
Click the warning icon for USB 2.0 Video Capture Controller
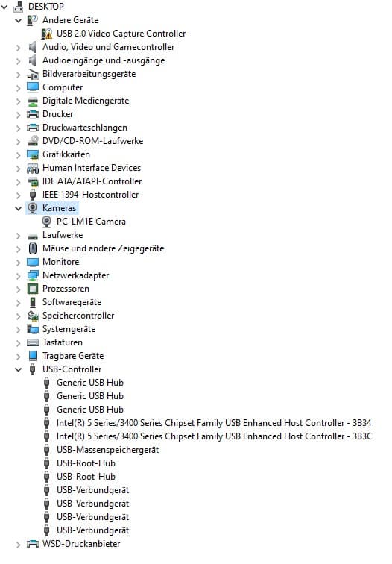click(47, 34)
